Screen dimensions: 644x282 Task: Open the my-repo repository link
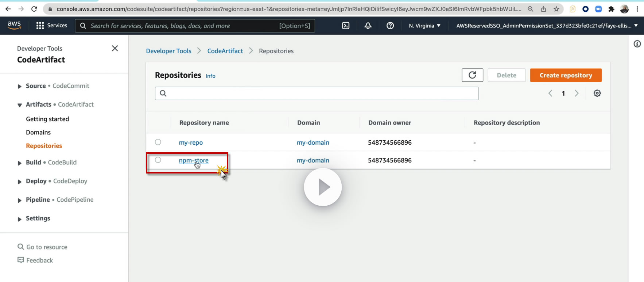pos(191,142)
